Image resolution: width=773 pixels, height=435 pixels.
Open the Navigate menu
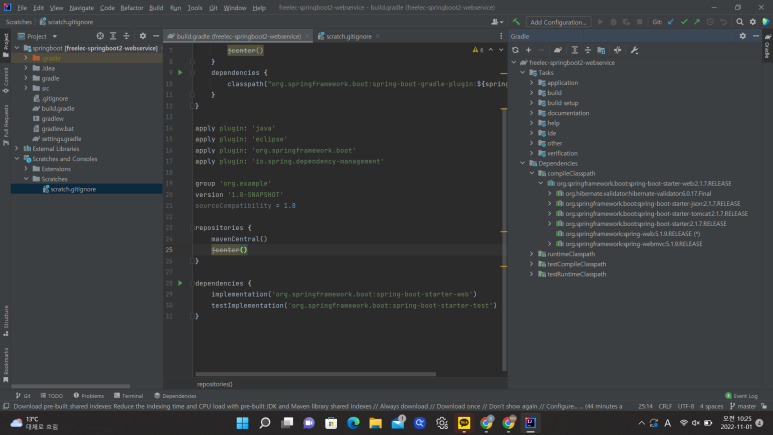[x=81, y=7]
